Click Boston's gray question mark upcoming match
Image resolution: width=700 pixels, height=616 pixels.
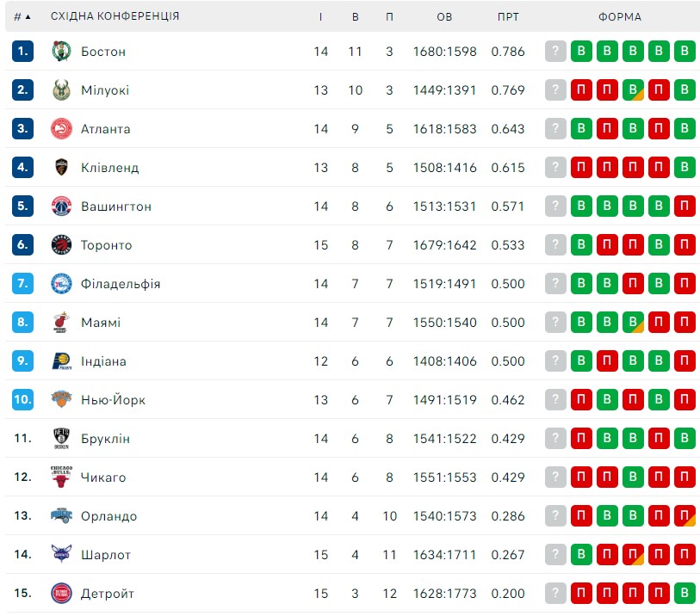[555, 52]
